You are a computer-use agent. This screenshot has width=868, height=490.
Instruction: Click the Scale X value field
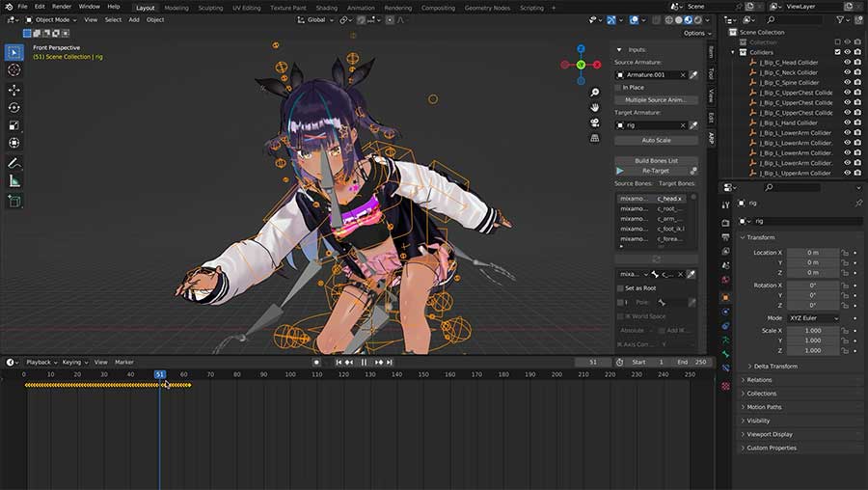[x=813, y=331]
